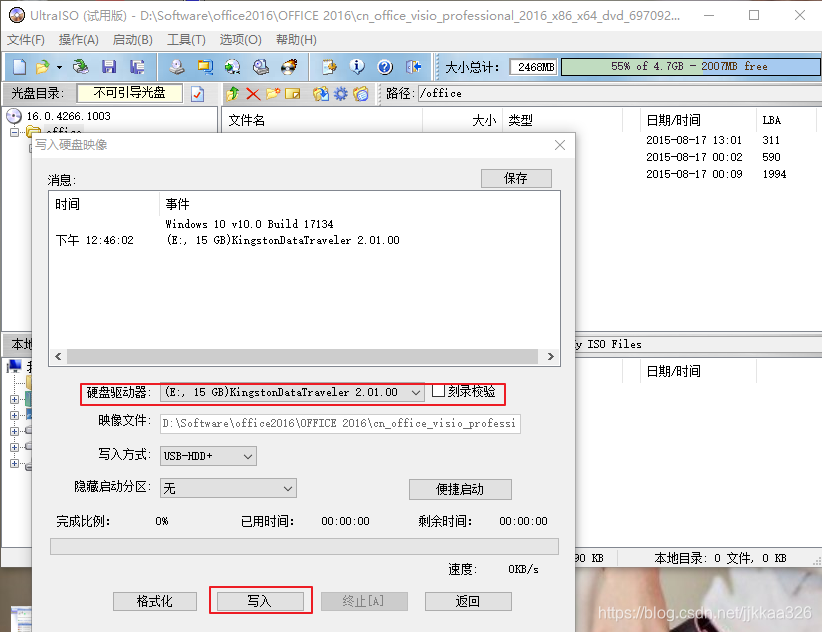Click the 格式化 button
This screenshot has width=822, height=632.
point(155,601)
